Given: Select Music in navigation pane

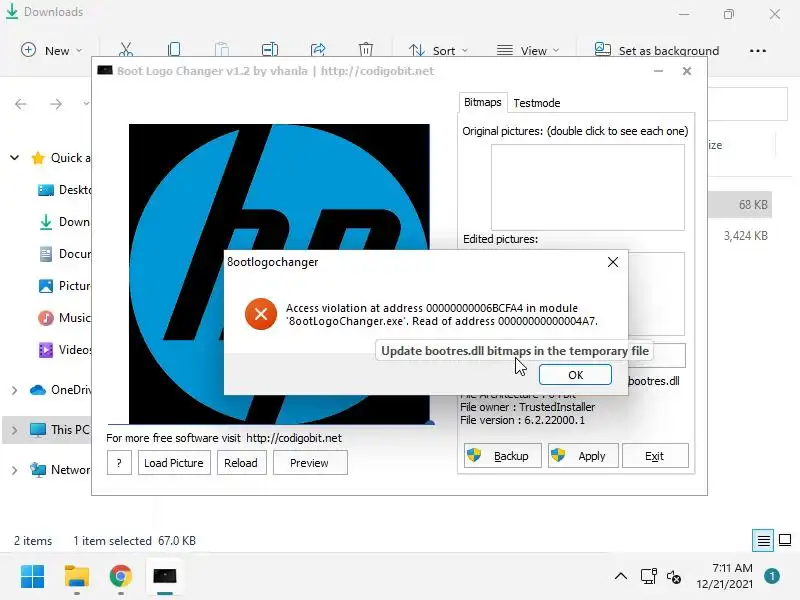Looking at the screenshot, I should tap(64, 318).
